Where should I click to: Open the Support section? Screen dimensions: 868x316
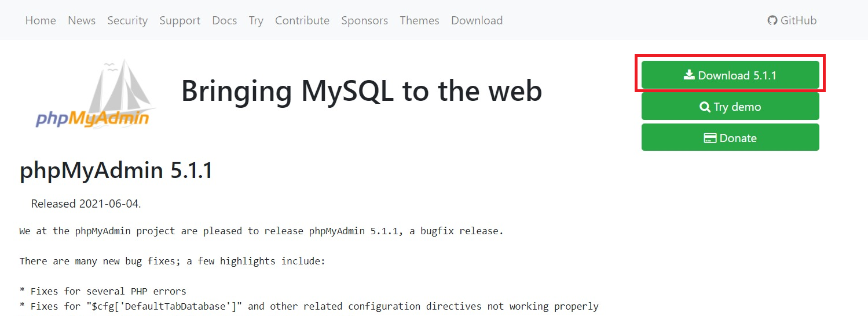tap(180, 20)
